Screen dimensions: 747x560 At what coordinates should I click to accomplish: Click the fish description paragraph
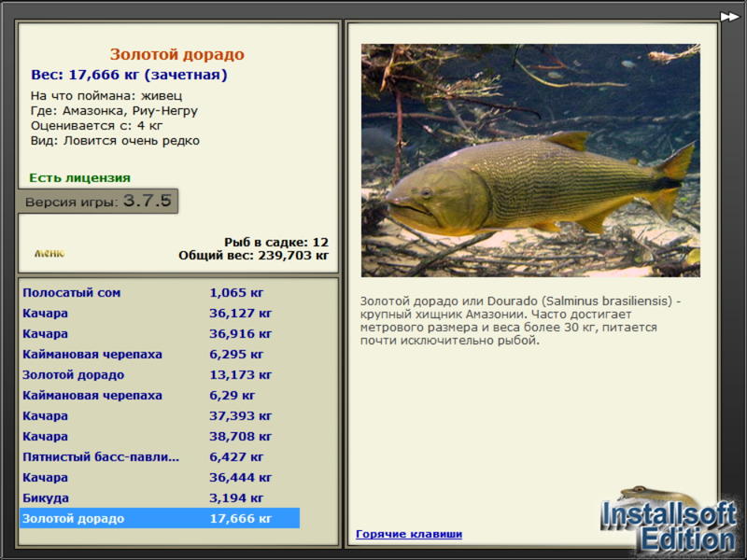521,320
